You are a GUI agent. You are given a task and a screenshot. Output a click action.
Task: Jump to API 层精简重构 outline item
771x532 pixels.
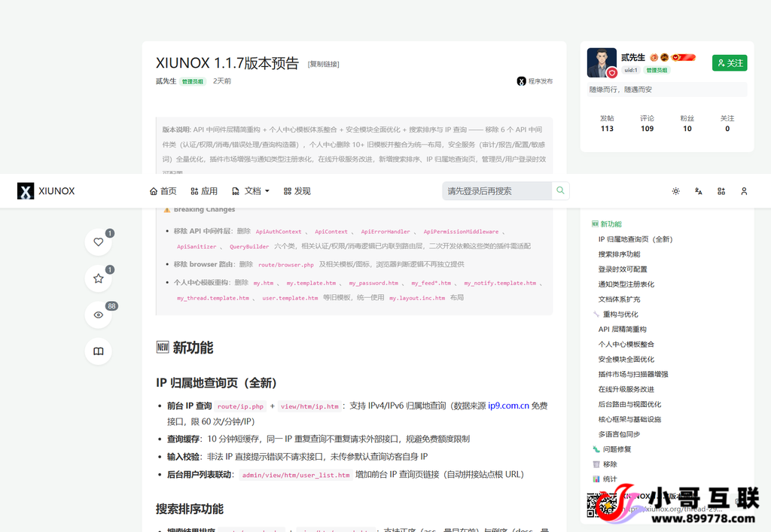[622, 329]
